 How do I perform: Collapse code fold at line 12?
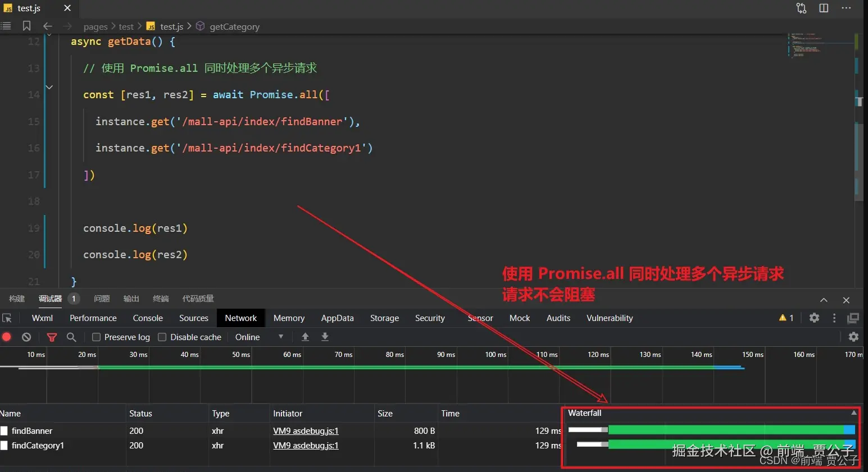49,35
